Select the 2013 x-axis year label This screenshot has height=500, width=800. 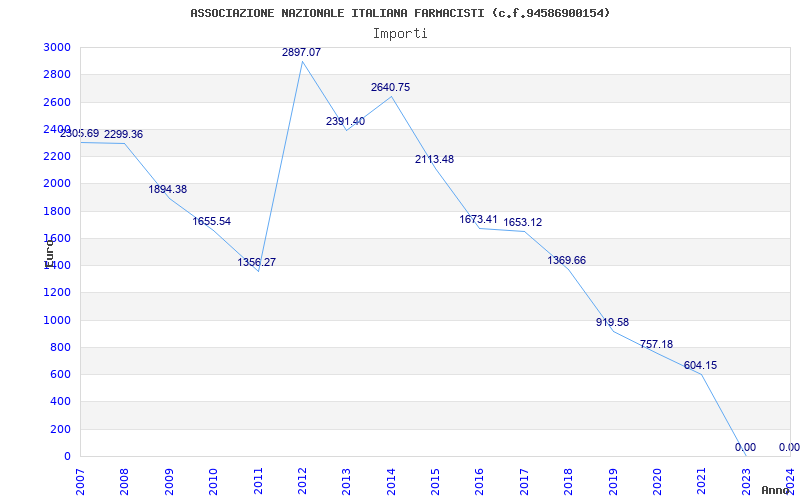(x=346, y=481)
